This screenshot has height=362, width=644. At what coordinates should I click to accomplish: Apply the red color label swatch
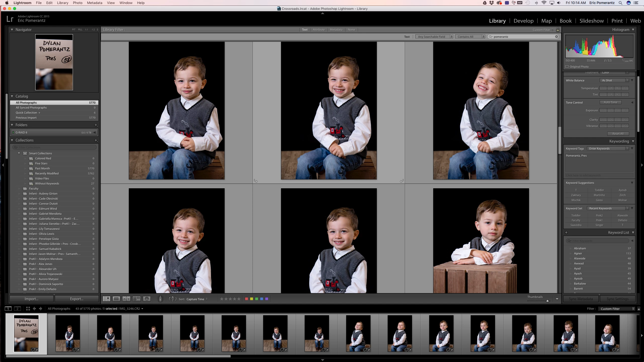click(x=247, y=299)
